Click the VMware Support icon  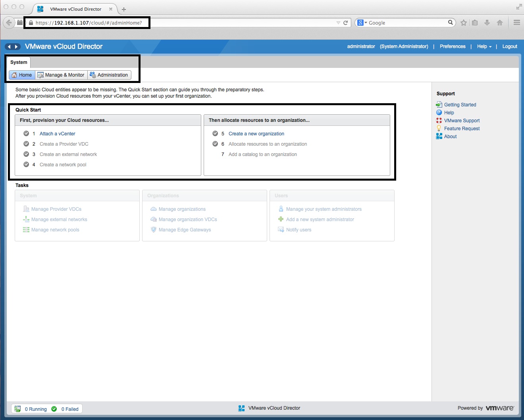point(439,120)
